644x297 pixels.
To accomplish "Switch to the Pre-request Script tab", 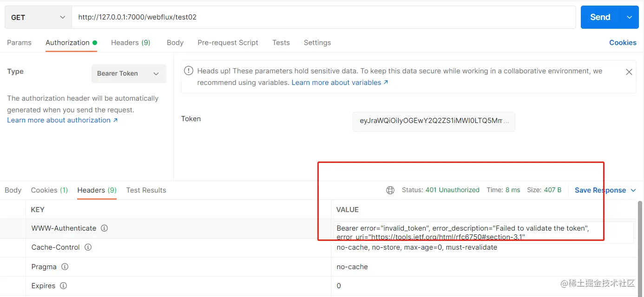I will click(x=228, y=42).
